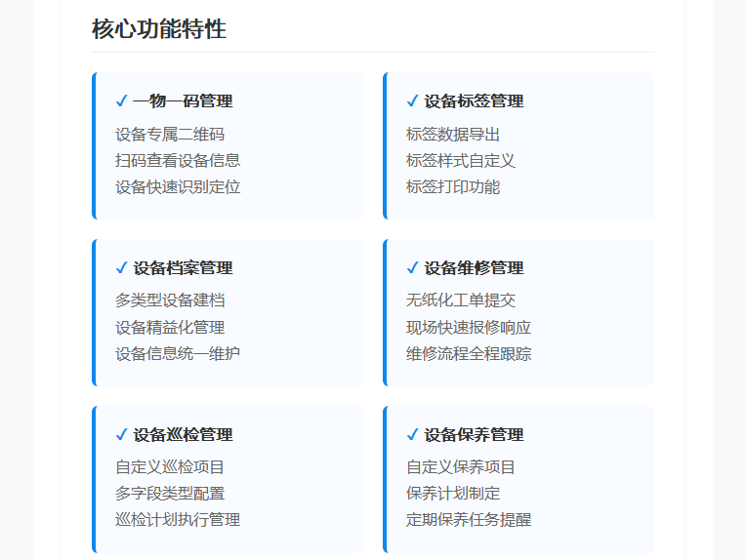746x560 pixels.
Task: Click the 无纸化工单提交 line
Action: pyautogui.click(x=461, y=300)
